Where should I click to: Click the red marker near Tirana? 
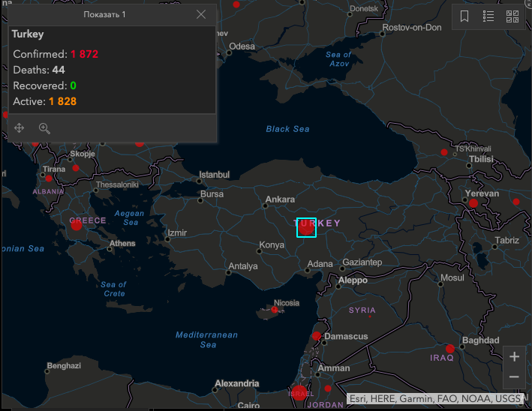pyautogui.click(x=49, y=178)
